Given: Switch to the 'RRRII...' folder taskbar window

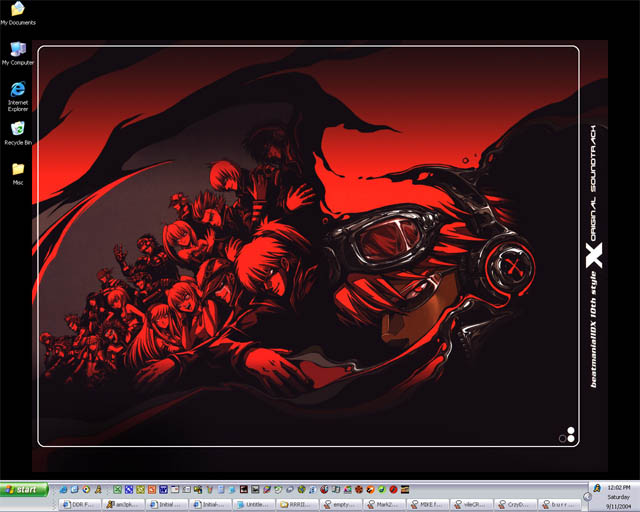Looking at the screenshot, I should [x=298, y=505].
